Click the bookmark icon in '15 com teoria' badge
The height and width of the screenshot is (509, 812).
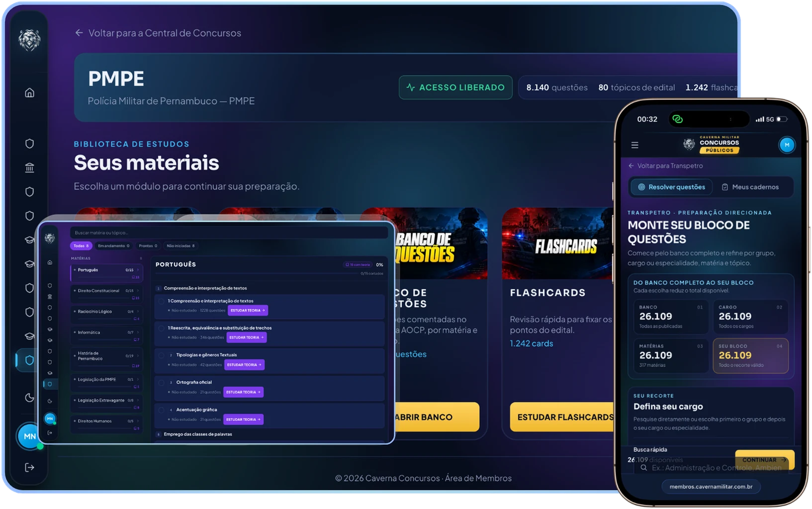click(347, 265)
